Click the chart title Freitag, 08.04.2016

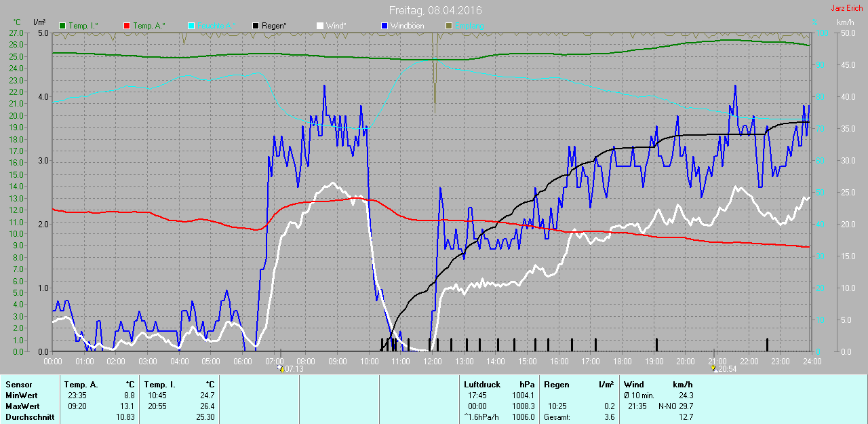435,10
